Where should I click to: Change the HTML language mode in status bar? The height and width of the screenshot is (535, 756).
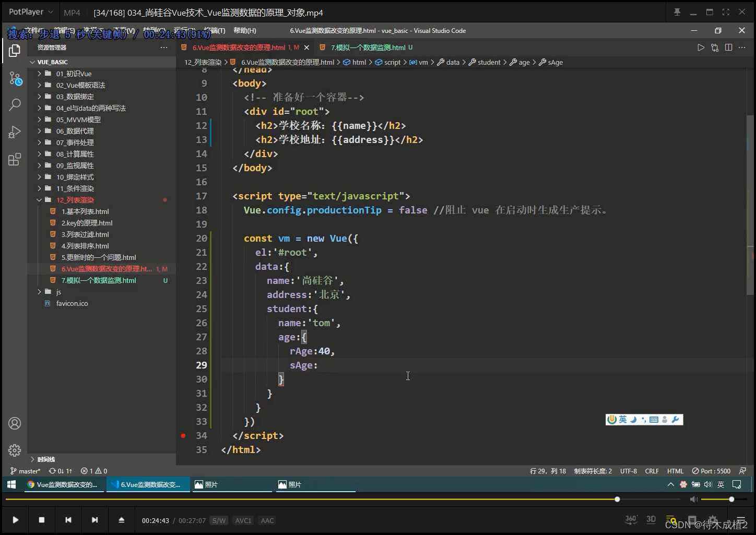(675, 471)
